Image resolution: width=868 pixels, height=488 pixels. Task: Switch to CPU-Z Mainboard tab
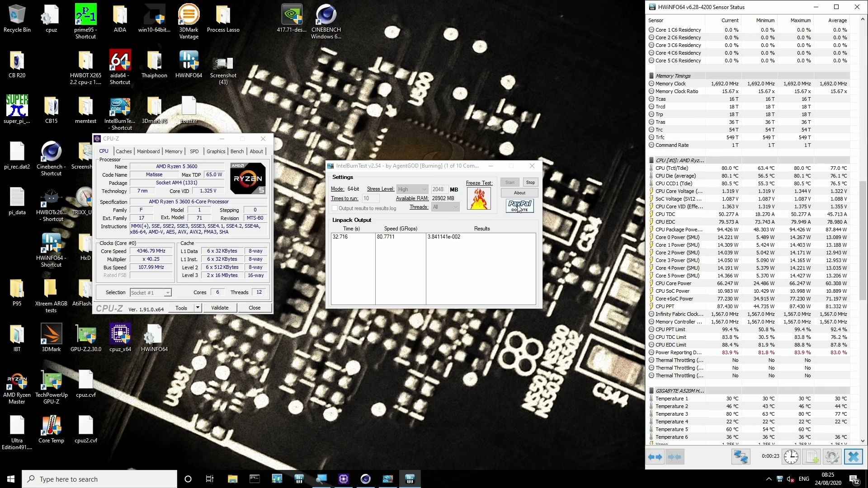tap(148, 151)
